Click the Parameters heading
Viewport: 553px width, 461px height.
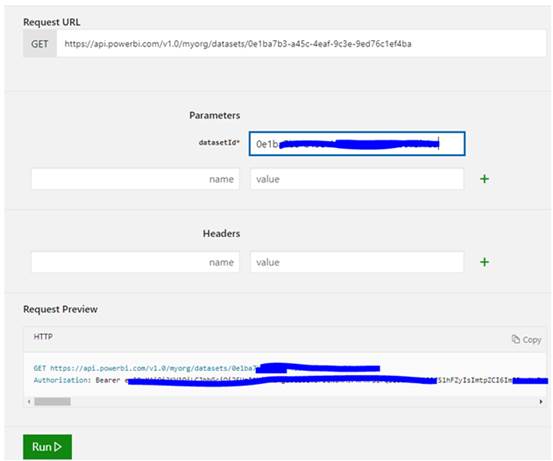pyautogui.click(x=214, y=115)
